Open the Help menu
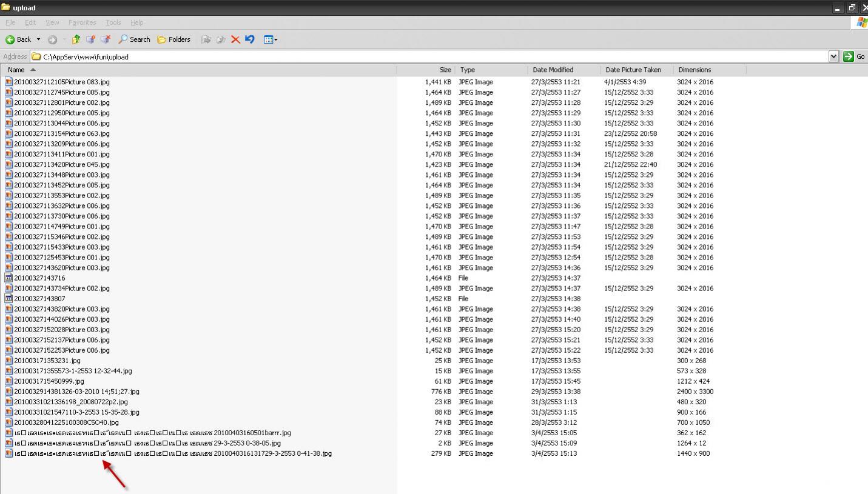The width and height of the screenshot is (868, 494). [137, 22]
